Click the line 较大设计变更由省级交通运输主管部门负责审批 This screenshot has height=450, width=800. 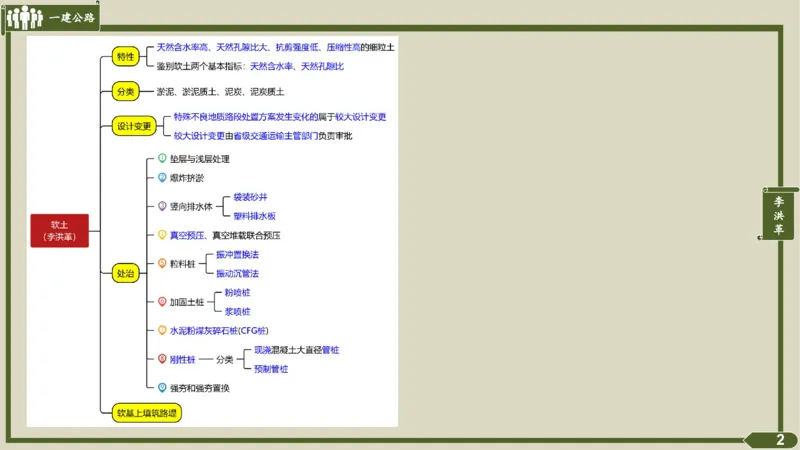263,136
